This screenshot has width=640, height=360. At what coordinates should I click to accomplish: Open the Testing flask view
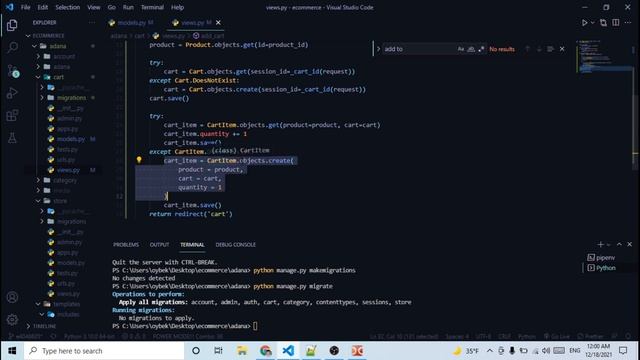point(12,138)
